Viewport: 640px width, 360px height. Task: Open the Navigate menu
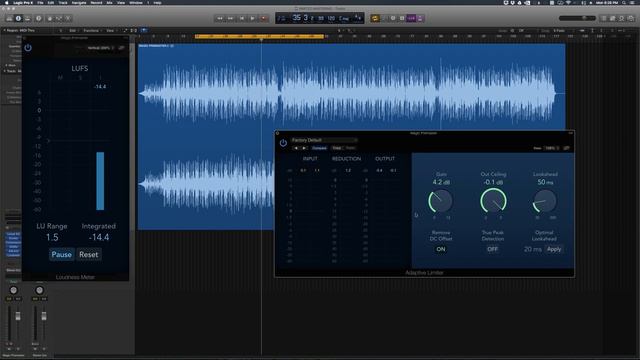(x=79, y=2)
